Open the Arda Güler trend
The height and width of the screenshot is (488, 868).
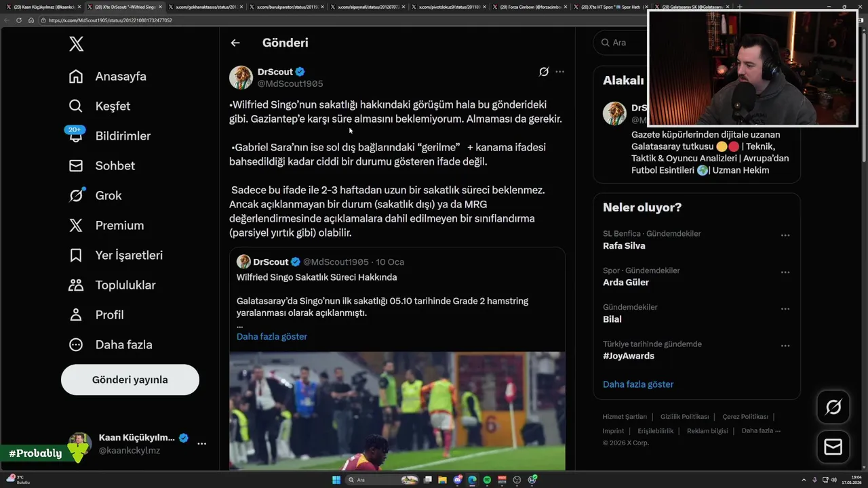pos(626,283)
